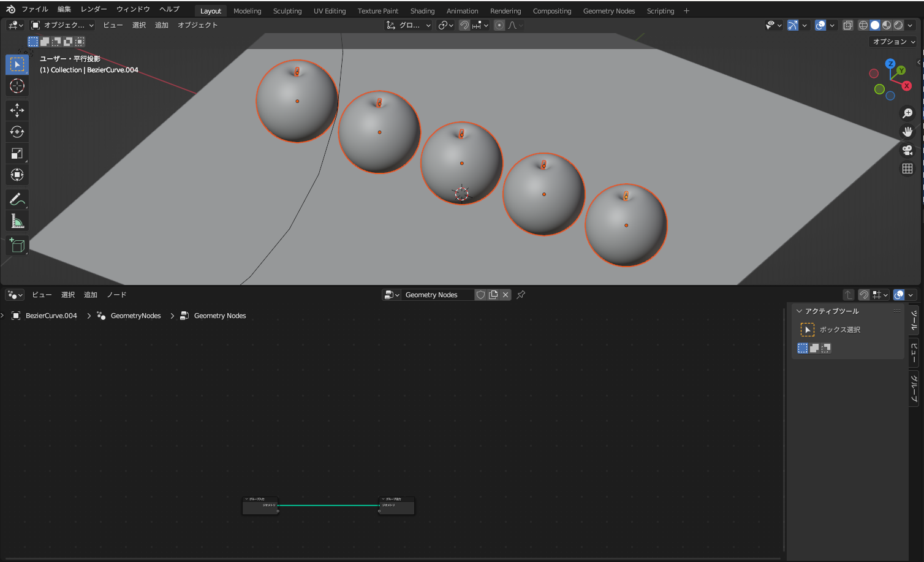This screenshot has width=924, height=562.
Task: Click the Cursor tool in the toolbar
Action: 17,86
